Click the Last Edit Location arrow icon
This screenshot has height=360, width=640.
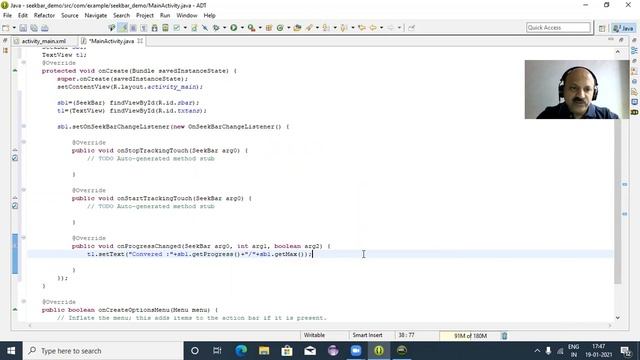362,28
